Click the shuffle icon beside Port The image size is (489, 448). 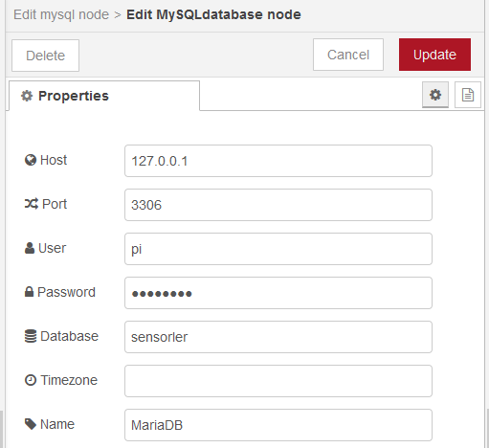32,204
